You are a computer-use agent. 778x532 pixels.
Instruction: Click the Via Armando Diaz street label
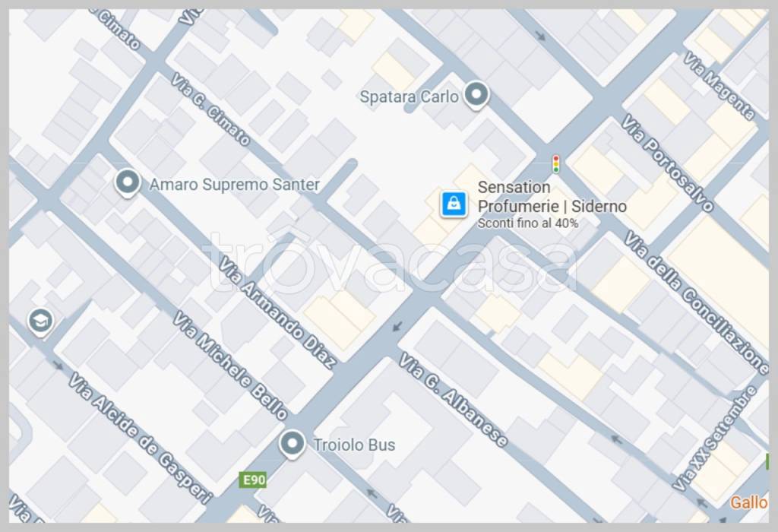[x=277, y=312]
